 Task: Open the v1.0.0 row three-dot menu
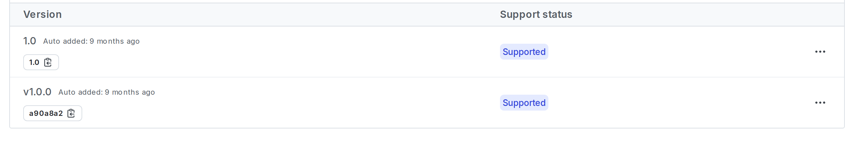(x=820, y=103)
